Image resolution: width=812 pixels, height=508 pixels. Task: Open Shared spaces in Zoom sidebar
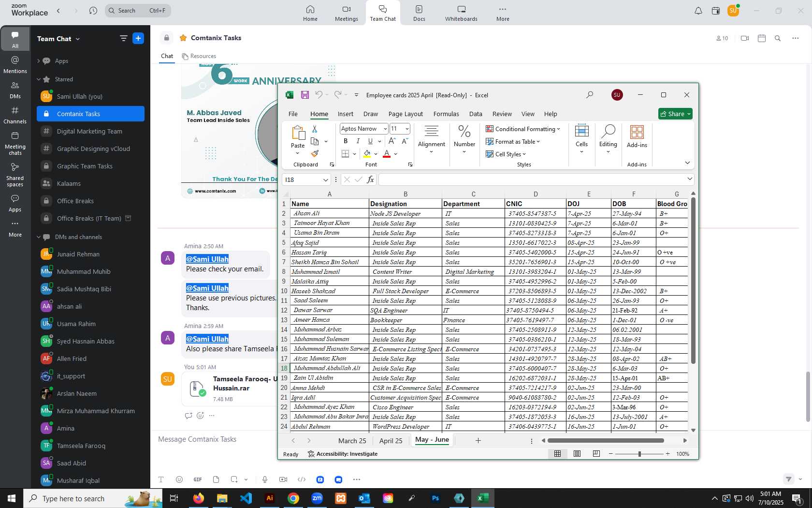click(15, 174)
